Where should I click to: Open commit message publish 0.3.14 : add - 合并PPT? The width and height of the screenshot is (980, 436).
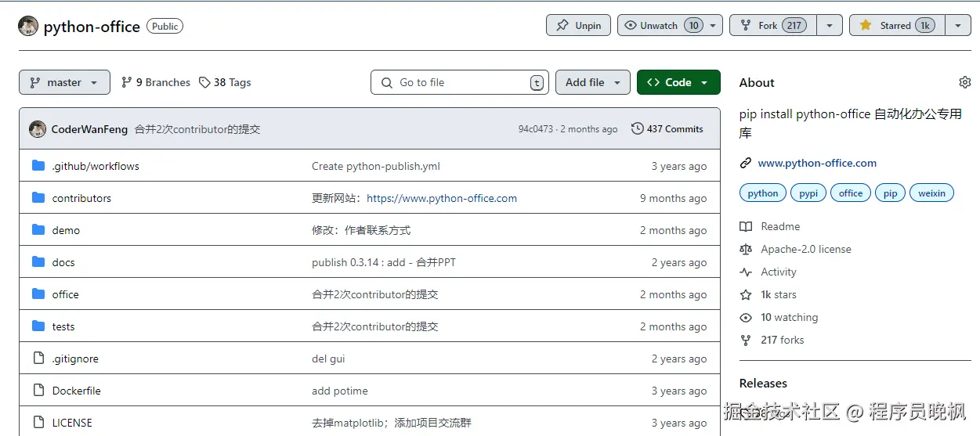(x=384, y=262)
